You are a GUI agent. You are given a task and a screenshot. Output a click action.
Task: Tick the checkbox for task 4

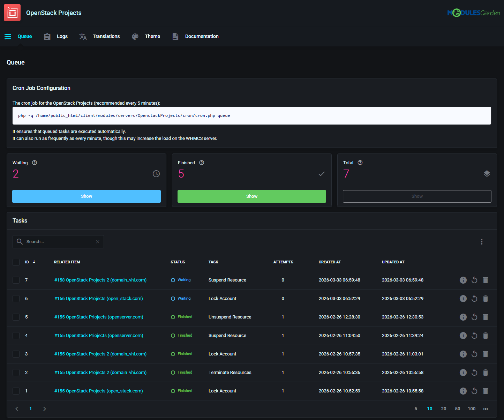[16, 336]
